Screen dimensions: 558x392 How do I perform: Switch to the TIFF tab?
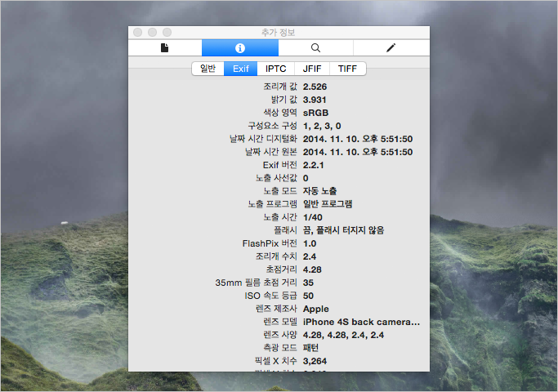click(348, 69)
